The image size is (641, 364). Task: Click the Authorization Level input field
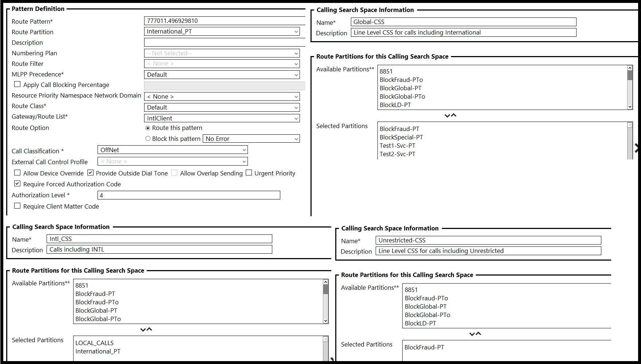point(189,195)
